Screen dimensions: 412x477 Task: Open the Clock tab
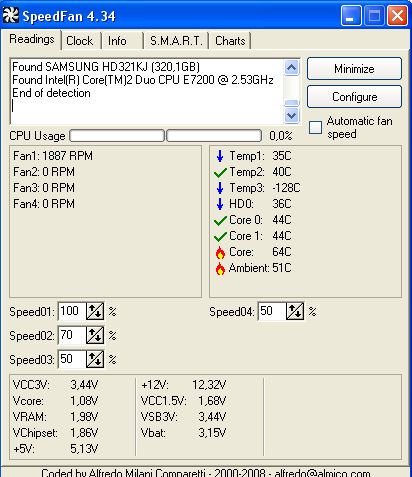[x=80, y=41]
